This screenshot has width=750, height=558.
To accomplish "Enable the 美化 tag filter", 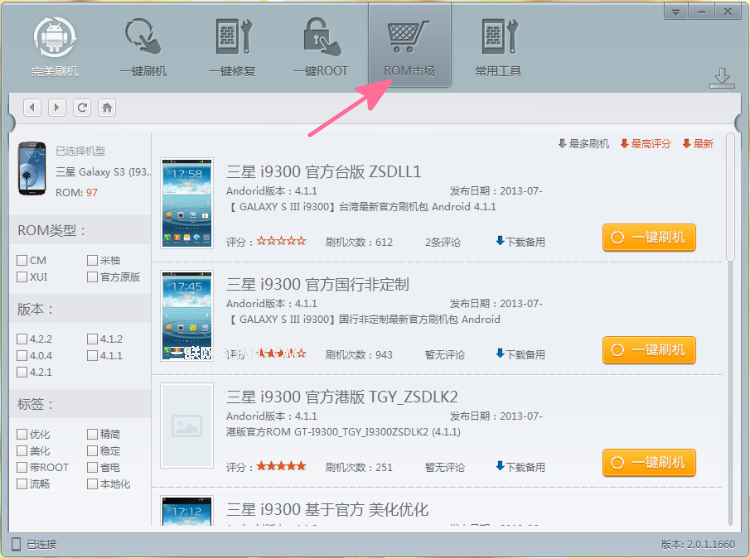I will (x=22, y=450).
